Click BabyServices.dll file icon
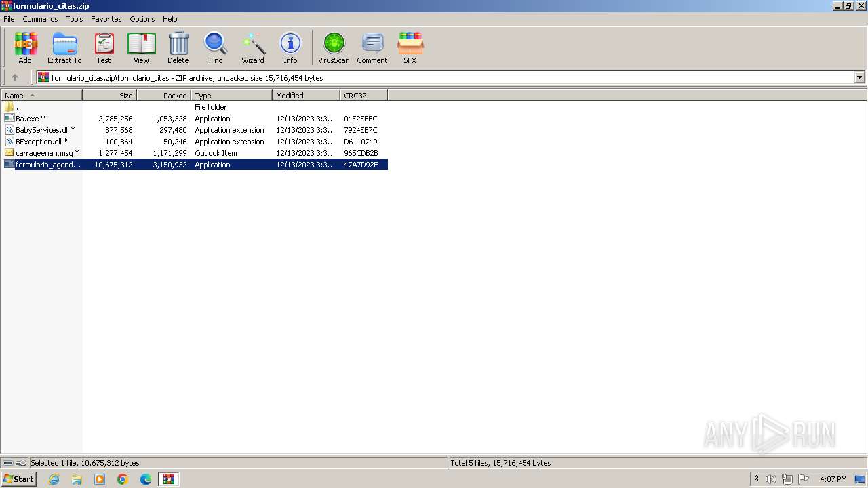868x488 pixels. point(9,130)
